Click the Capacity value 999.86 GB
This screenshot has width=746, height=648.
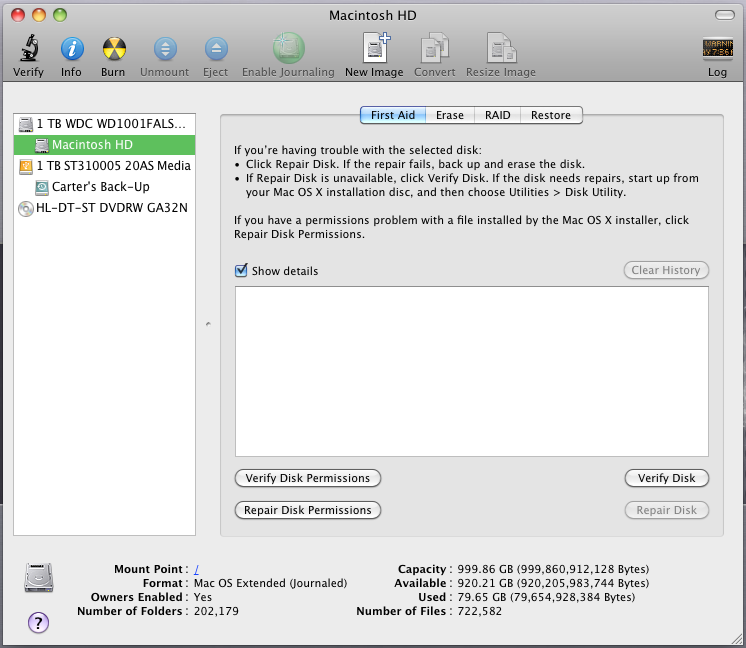[x=553, y=569]
